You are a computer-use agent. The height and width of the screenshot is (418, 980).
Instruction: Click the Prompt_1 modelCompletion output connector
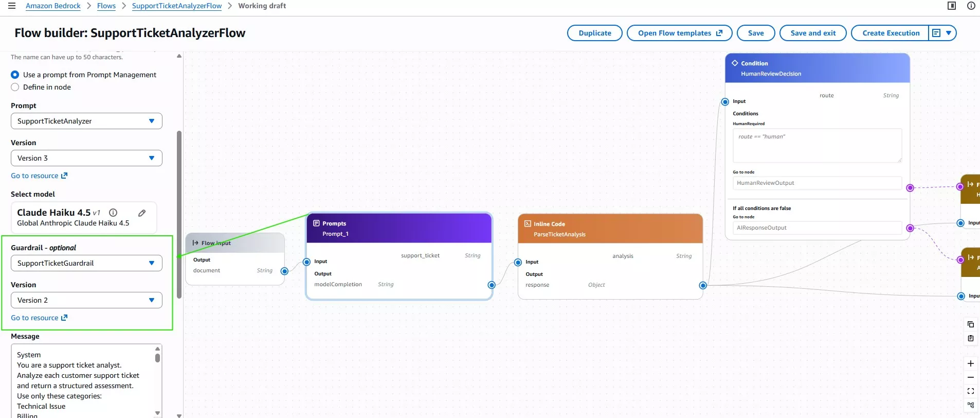[x=492, y=285]
